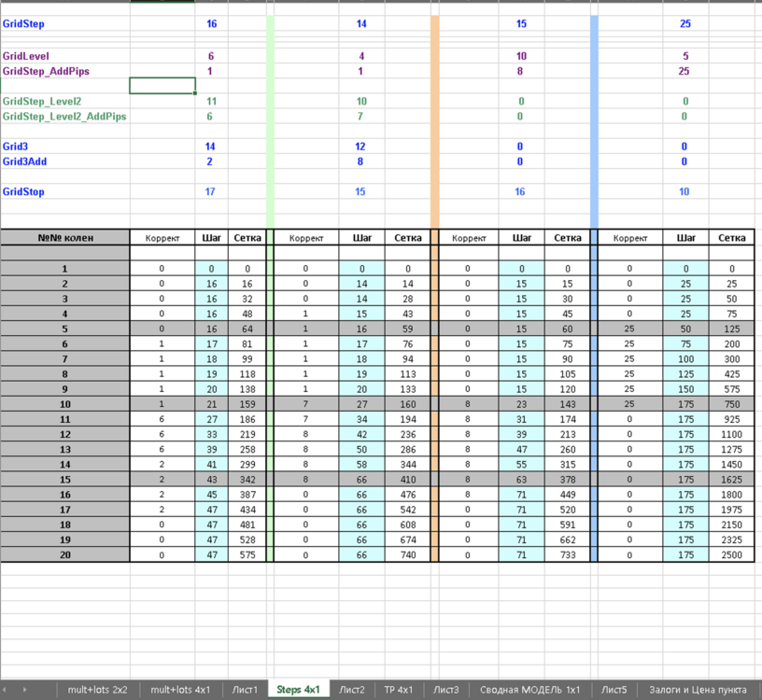Image resolution: width=762 pixels, height=700 pixels.
Task: Select the Grid3 label cell
Action: point(65,147)
